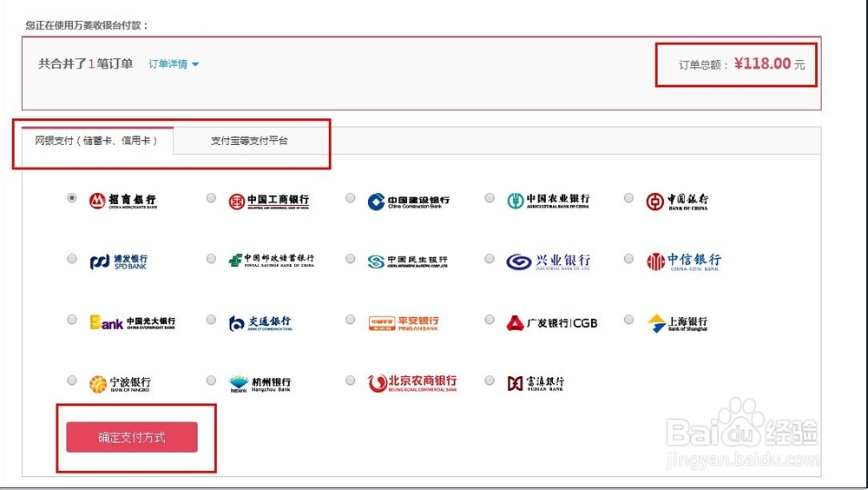
Task: Select the 浦发银行 radio button
Action: 72,258
